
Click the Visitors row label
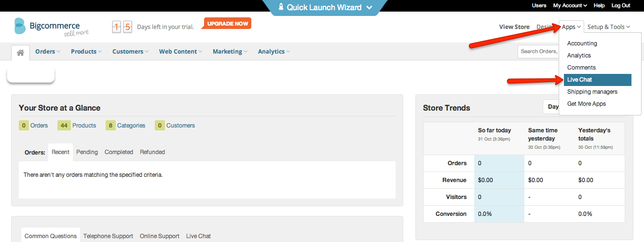tap(456, 197)
